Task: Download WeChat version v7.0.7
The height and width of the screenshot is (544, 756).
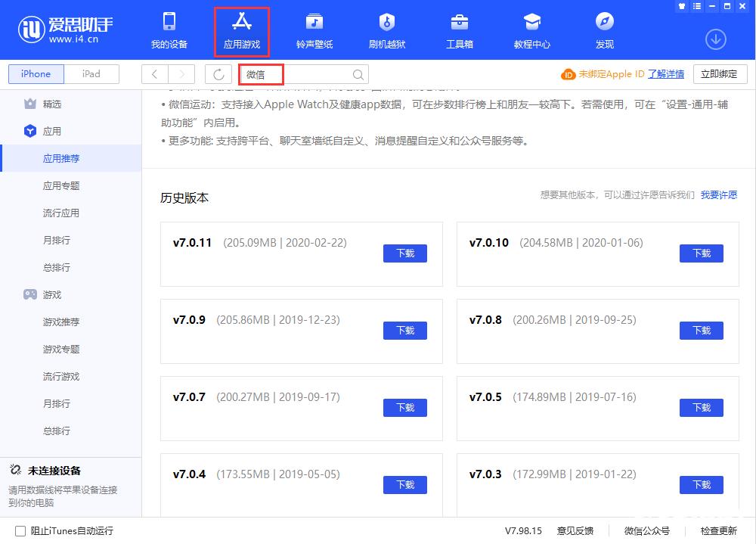Action: point(405,408)
